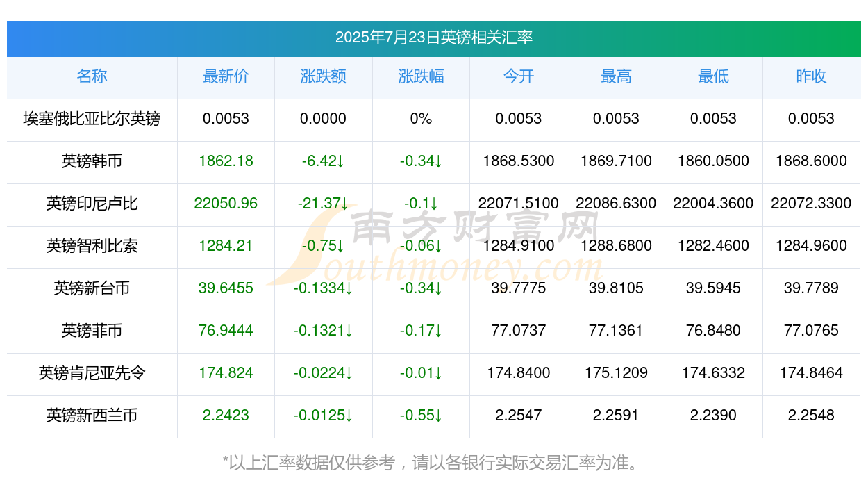The height and width of the screenshot is (485, 868).
Task: Click change percent -0.55↓
Action: 421,416
